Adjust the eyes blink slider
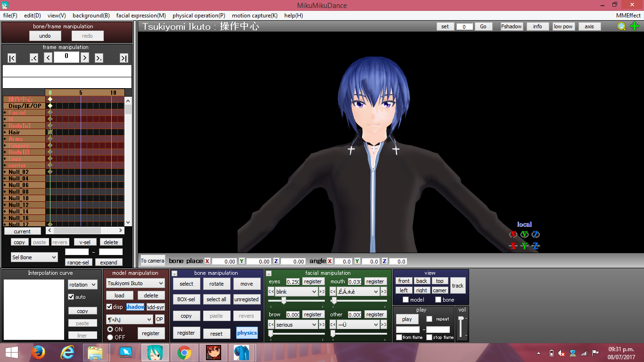The width and height of the screenshot is (644, 362). (x=284, y=301)
